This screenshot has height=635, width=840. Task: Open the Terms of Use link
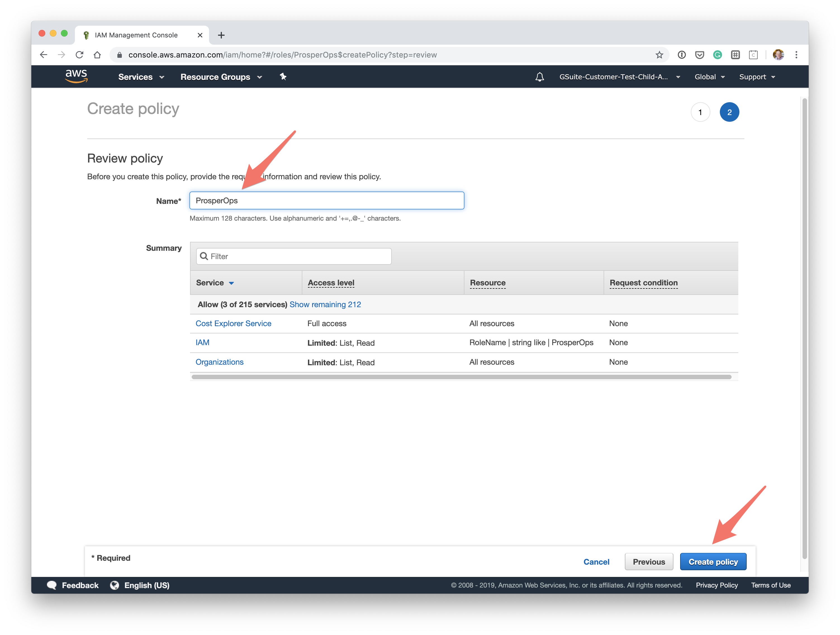770,585
